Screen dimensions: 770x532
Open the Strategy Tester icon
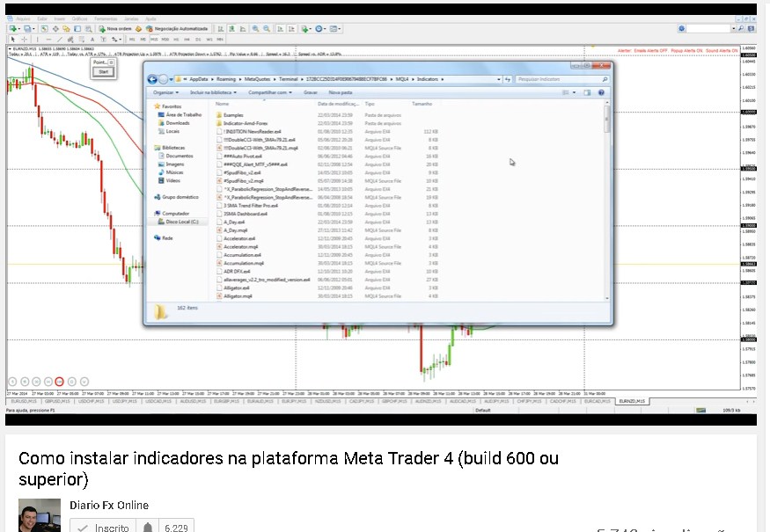pos(88,29)
